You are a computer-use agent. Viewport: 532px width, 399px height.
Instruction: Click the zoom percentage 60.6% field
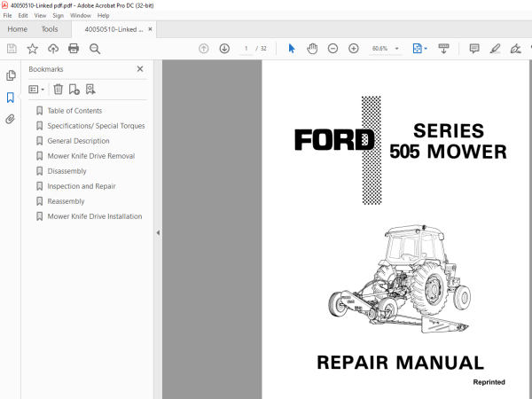click(379, 49)
